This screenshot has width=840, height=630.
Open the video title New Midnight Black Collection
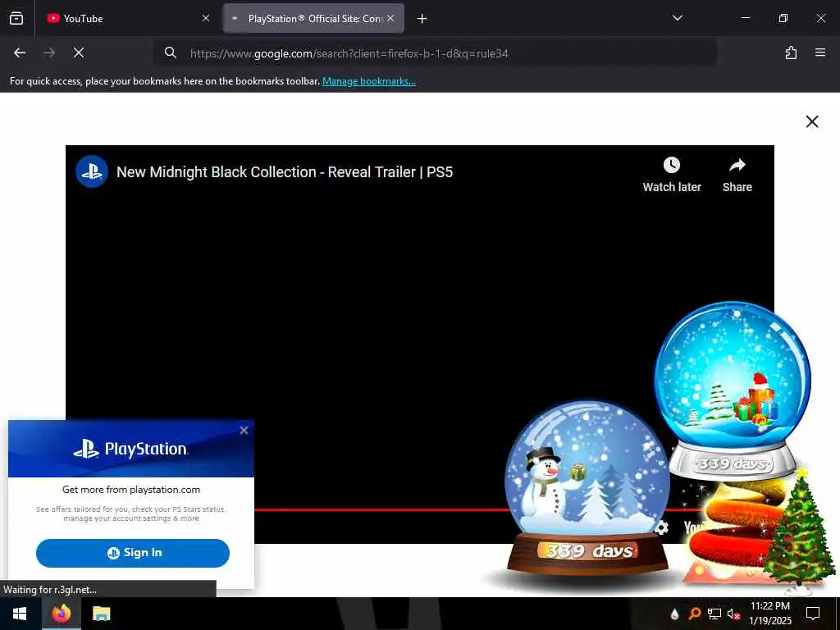285,172
